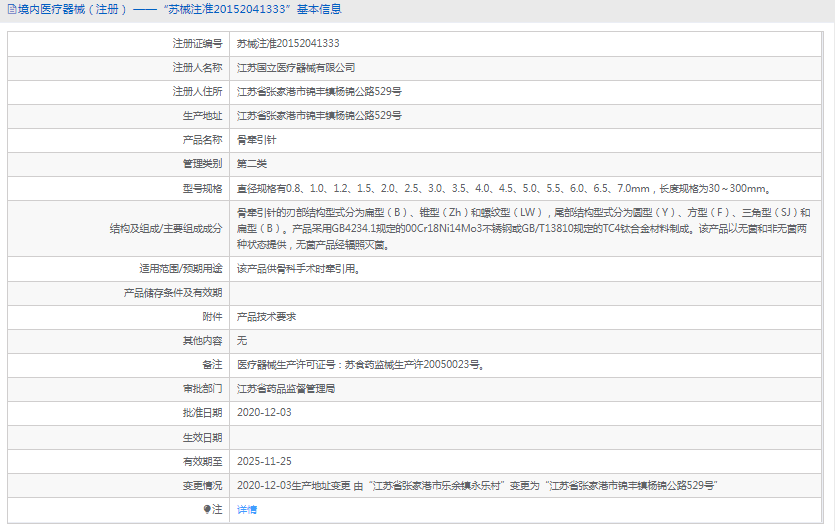The width and height of the screenshot is (835, 531).
Task: Select approval department 江苏省药品监督管理局
Action: point(286,389)
